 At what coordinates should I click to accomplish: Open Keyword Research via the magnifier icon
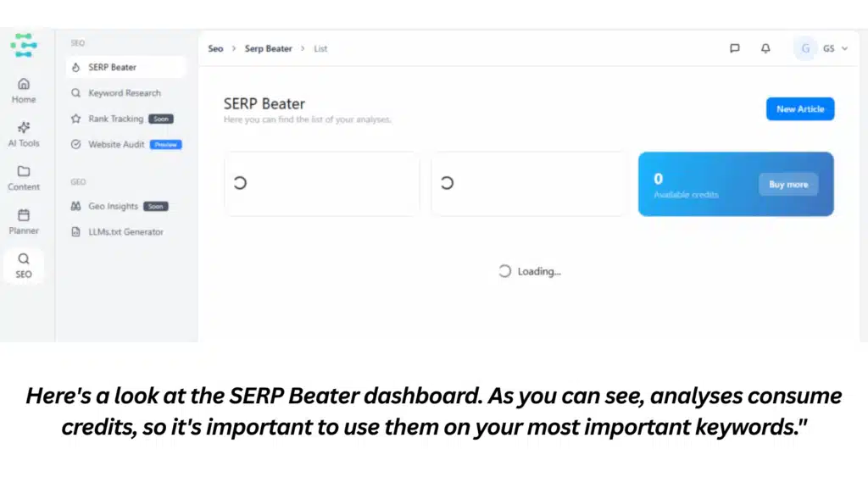click(x=77, y=93)
